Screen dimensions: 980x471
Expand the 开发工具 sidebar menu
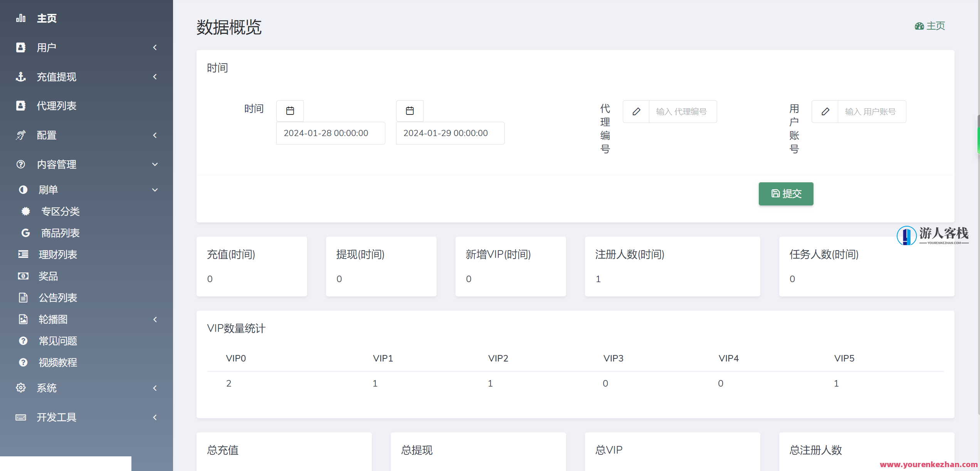click(x=155, y=417)
